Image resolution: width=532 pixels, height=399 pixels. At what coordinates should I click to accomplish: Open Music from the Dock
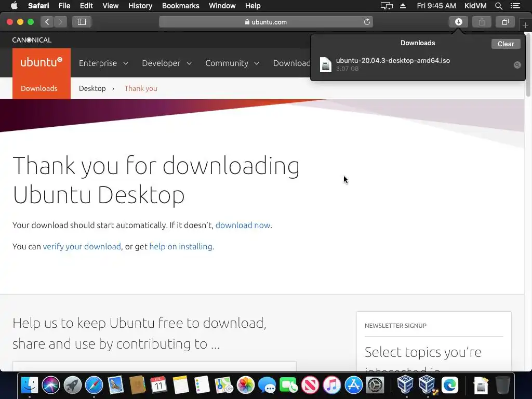pos(332,385)
